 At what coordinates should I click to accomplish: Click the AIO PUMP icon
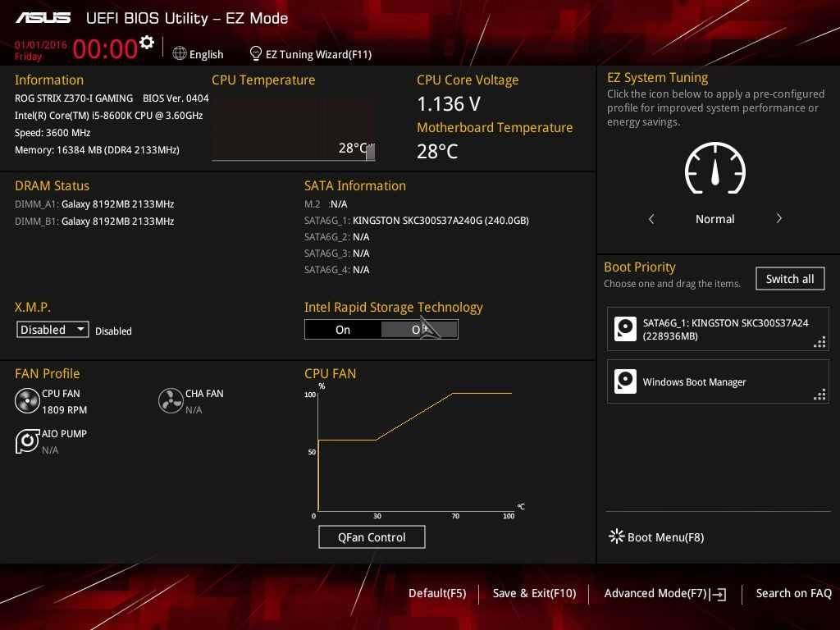point(27,441)
